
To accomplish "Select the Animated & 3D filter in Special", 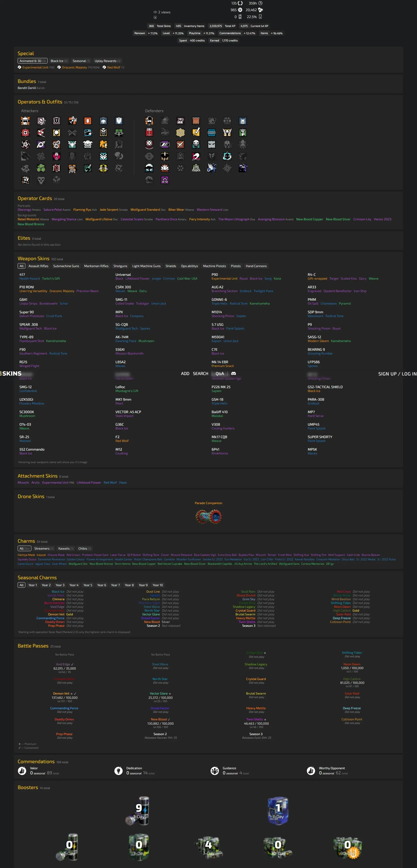I will point(32,61).
